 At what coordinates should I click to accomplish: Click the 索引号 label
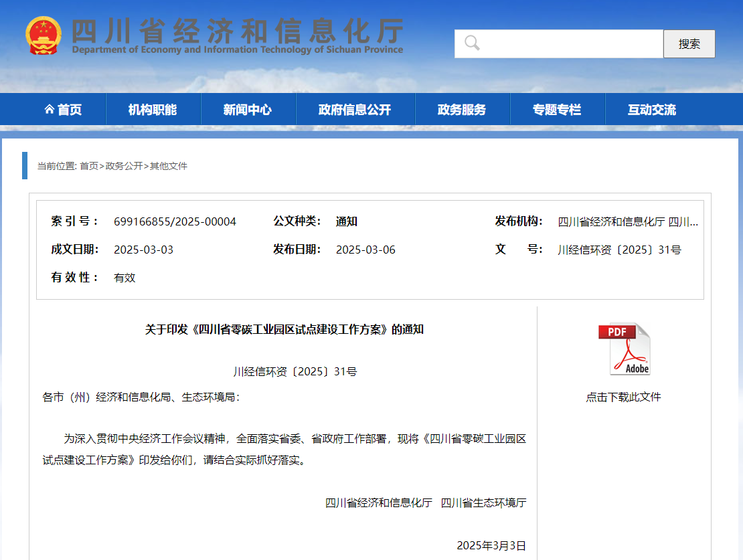pos(74,221)
